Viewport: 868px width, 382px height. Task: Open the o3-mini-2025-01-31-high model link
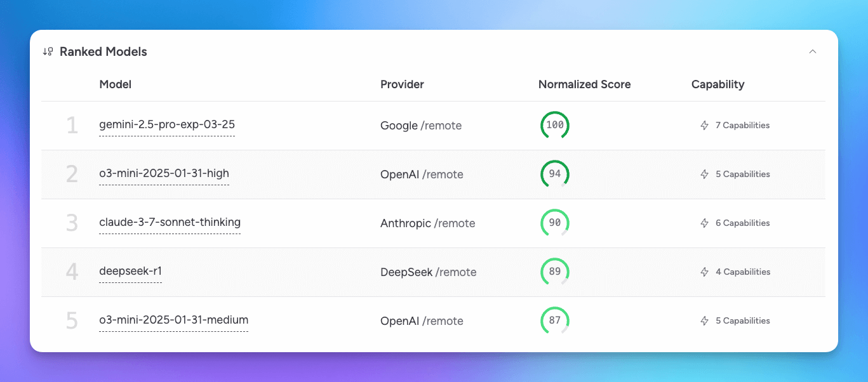pos(164,174)
